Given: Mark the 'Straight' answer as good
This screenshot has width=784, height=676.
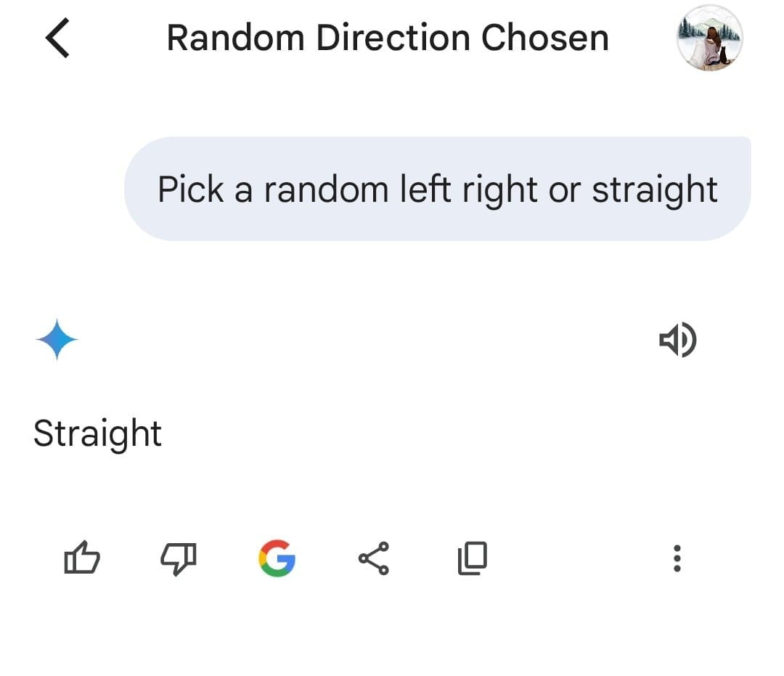Looking at the screenshot, I should pyautogui.click(x=82, y=558).
